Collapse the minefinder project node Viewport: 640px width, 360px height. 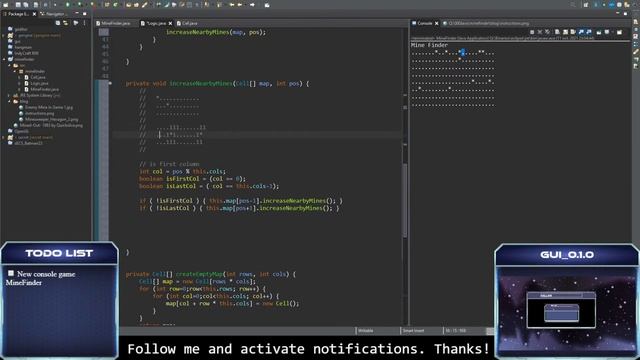(4, 59)
